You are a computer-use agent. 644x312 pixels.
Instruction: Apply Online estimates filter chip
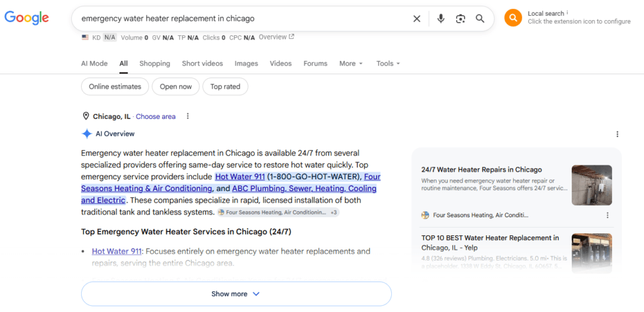coord(115,87)
